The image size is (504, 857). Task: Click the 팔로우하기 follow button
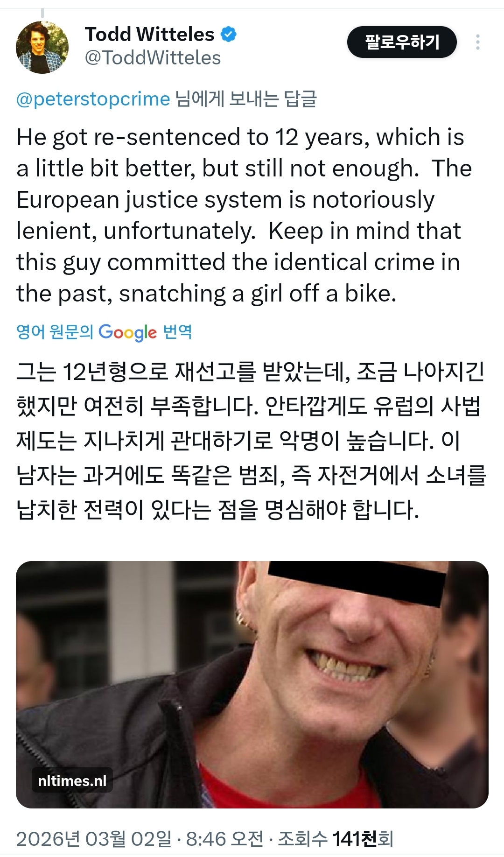point(402,42)
